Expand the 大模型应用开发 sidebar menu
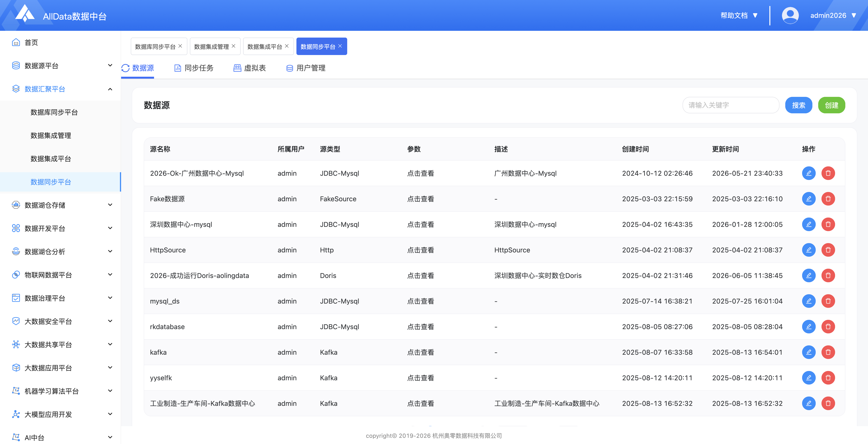The height and width of the screenshot is (444, 868). pos(60,414)
